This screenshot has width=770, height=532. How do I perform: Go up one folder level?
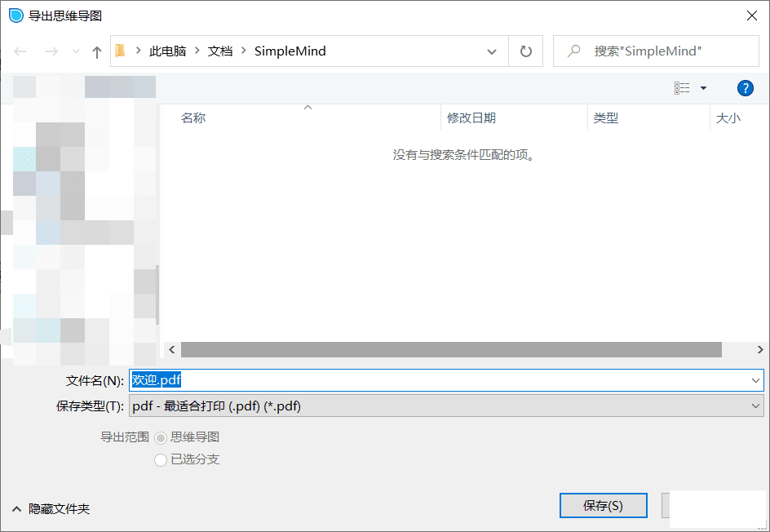(97, 51)
